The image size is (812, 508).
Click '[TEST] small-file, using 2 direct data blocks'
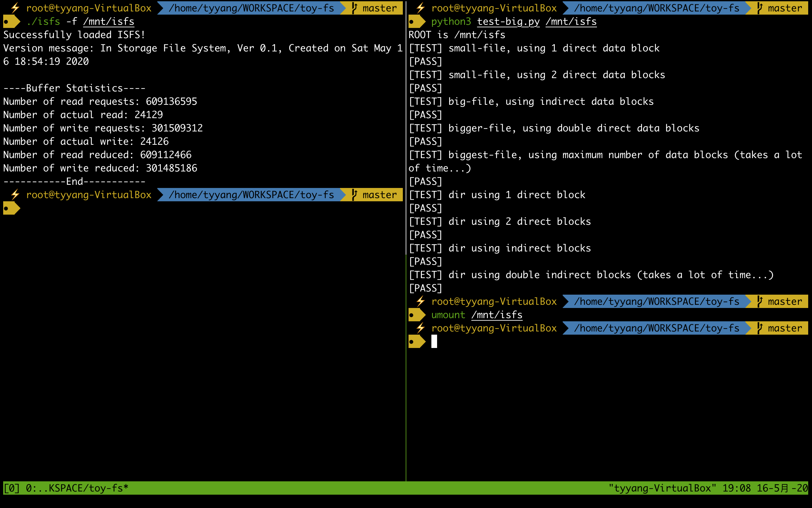pyautogui.click(x=537, y=75)
